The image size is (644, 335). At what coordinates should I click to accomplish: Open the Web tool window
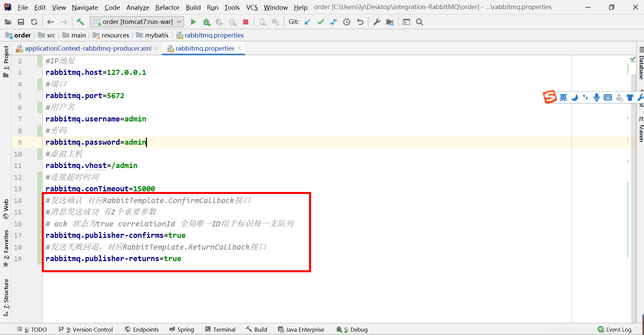coord(6,209)
